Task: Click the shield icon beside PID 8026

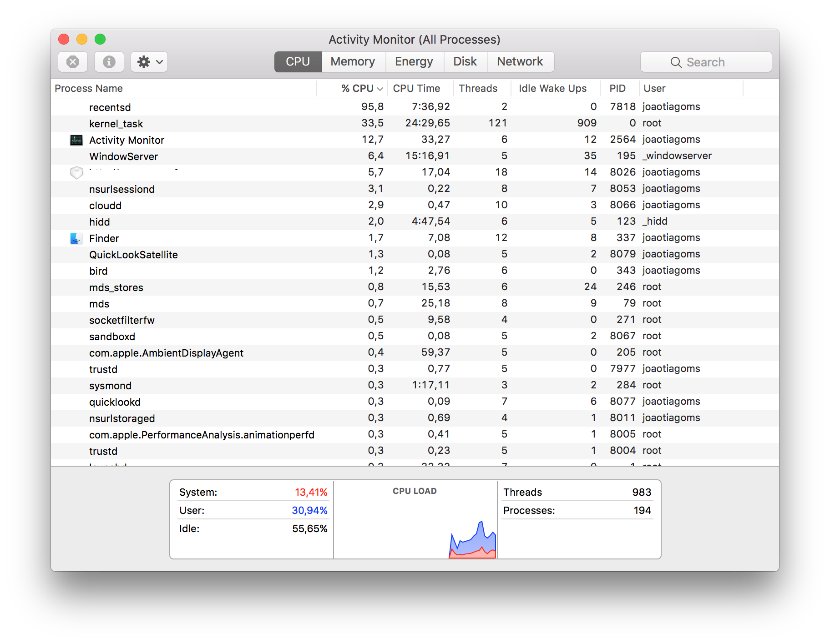Action: [x=76, y=173]
